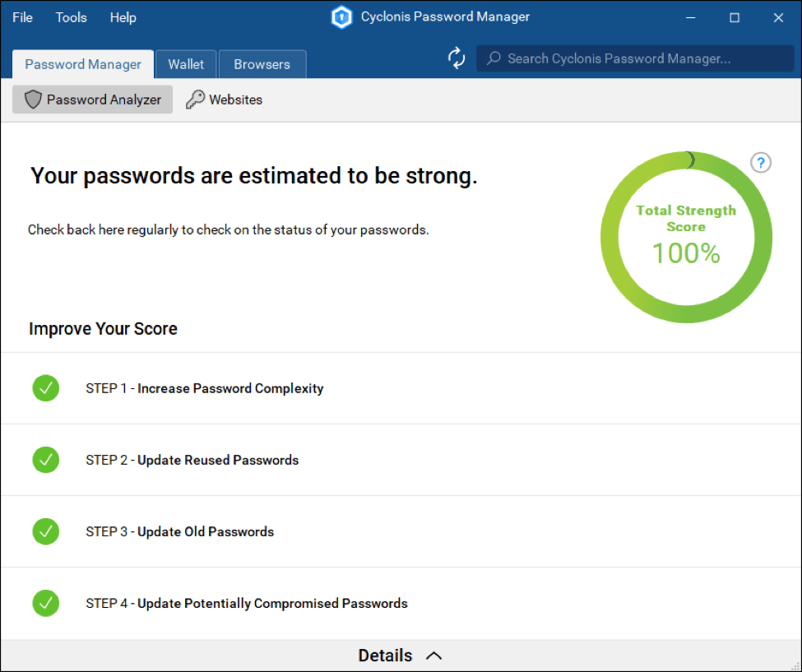The width and height of the screenshot is (802, 672).
Task: Expand STEP 2 - Update Reused Passwords
Action: [x=191, y=460]
